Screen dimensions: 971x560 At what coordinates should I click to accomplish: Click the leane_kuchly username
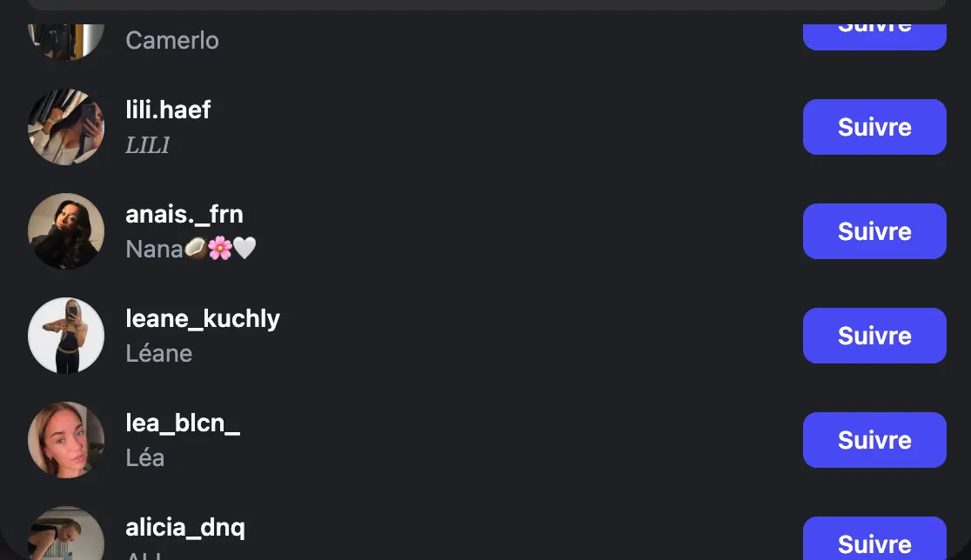click(x=203, y=319)
